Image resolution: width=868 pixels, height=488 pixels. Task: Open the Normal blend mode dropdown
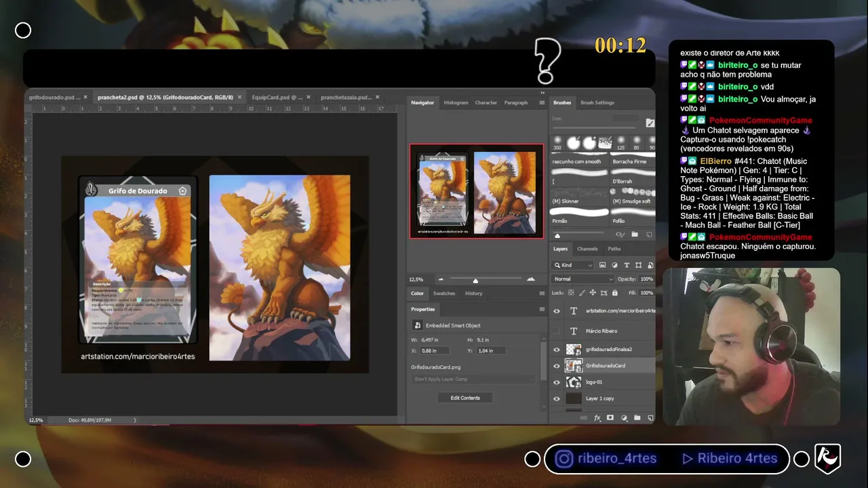(583, 279)
